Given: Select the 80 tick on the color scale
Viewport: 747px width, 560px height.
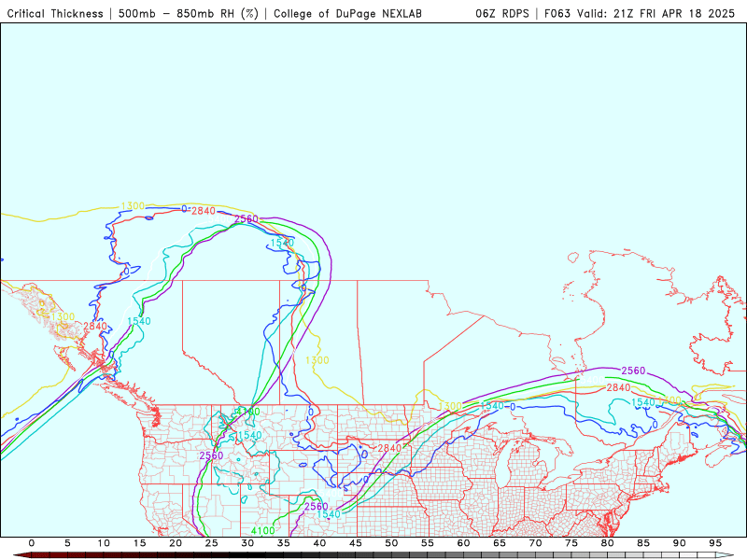Looking at the screenshot, I should click(608, 543).
